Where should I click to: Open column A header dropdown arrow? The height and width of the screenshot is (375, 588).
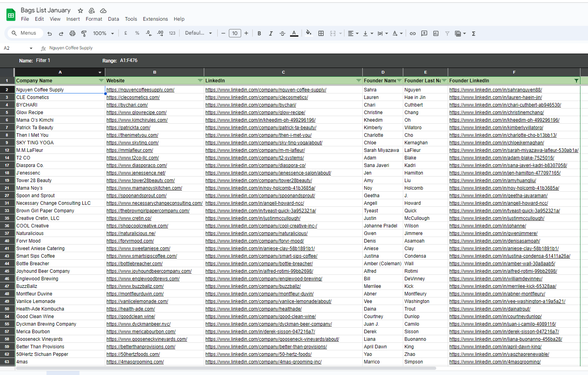(x=100, y=72)
